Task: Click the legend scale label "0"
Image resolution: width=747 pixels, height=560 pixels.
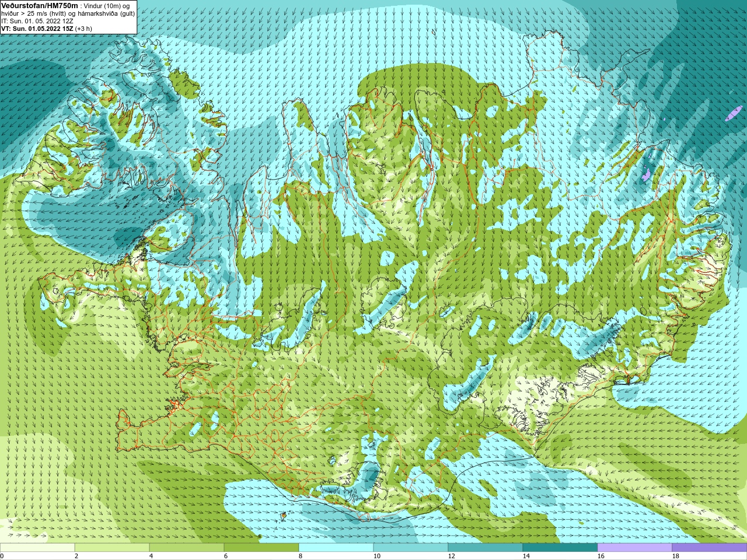Action: (x=2, y=556)
